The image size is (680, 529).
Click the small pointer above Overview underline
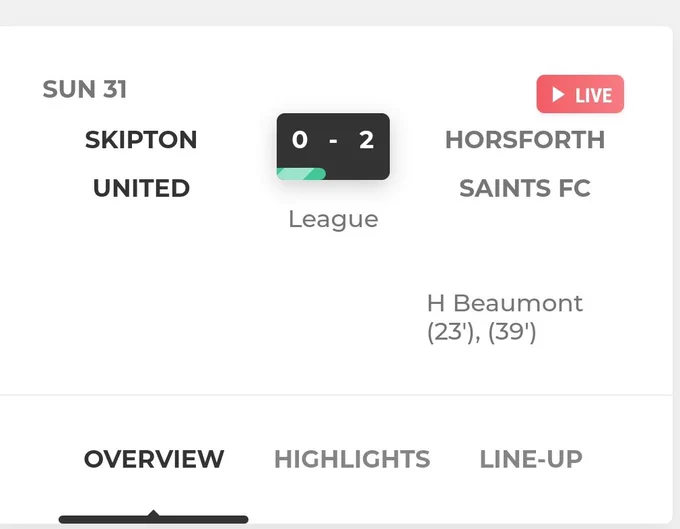click(153, 513)
